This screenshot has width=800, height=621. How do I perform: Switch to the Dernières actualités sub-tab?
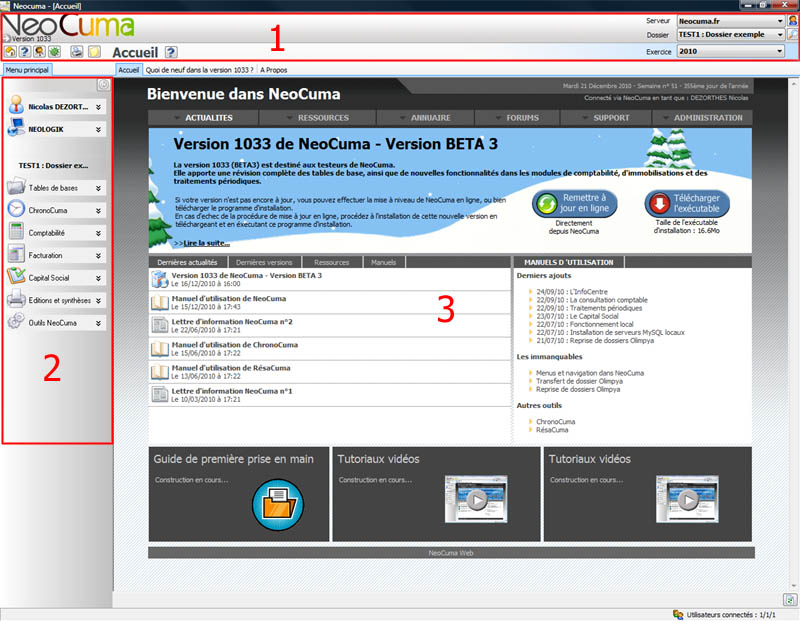pyautogui.click(x=187, y=262)
